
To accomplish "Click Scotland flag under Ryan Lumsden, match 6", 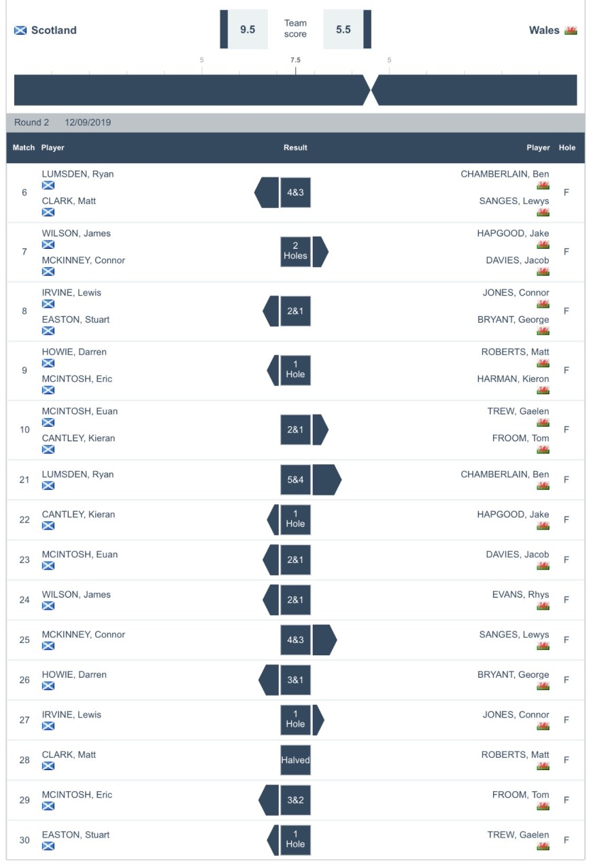I will coord(48,185).
